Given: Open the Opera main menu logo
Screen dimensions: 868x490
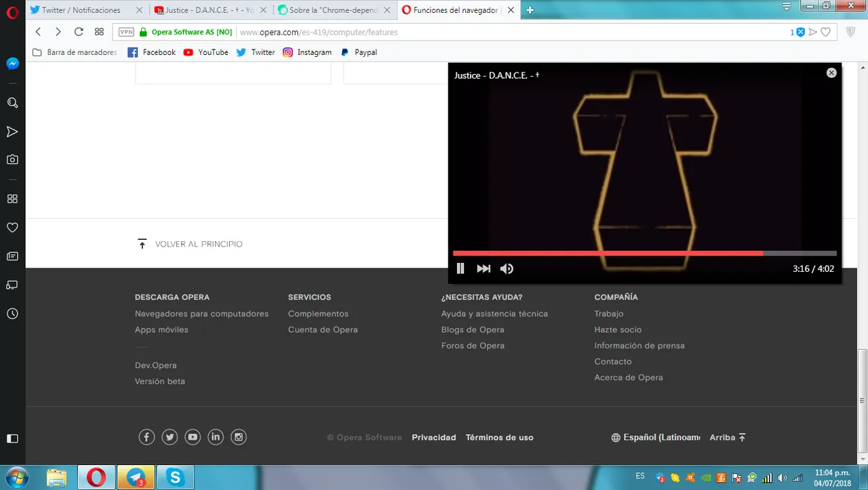Looking at the screenshot, I should [x=12, y=12].
